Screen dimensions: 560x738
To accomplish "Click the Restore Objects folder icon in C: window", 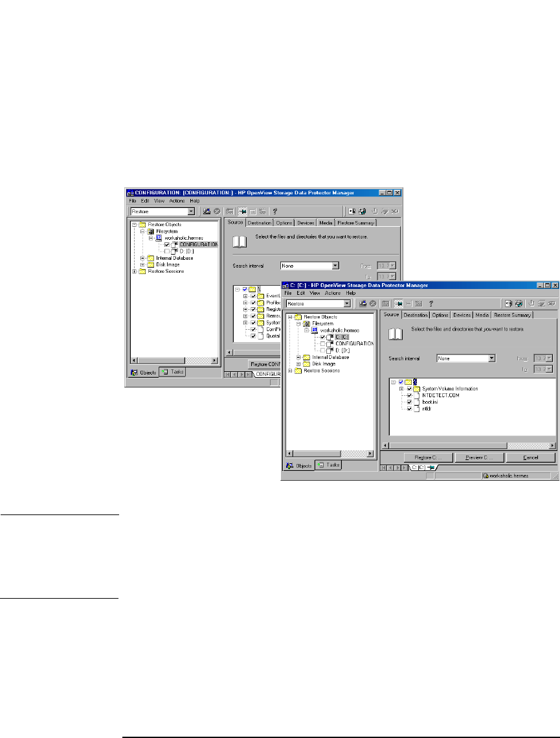I will click(298, 317).
